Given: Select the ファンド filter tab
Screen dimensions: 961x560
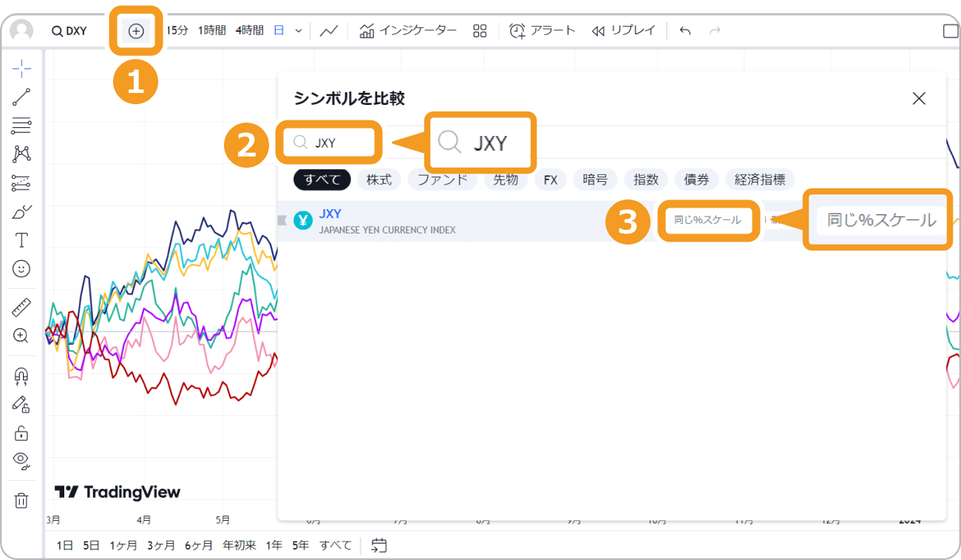Looking at the screenshot, I should (442, 180).
